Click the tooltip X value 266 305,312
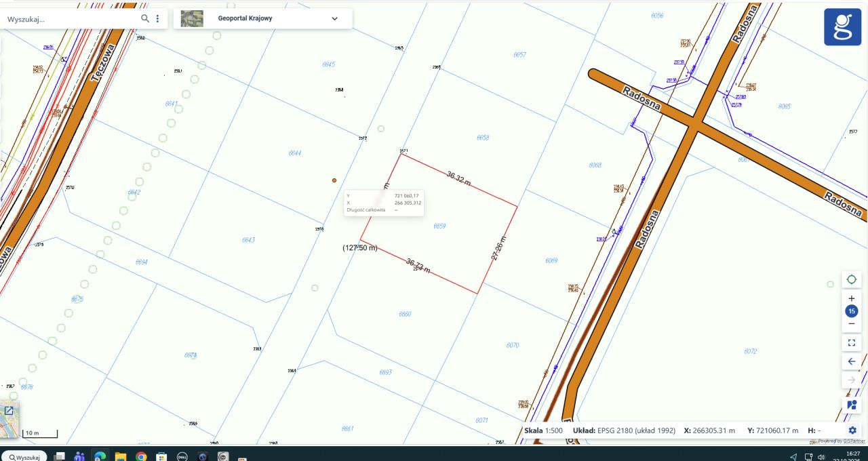Image resolution: width=868 pixels, height=461 pixels. click(408, 203)
